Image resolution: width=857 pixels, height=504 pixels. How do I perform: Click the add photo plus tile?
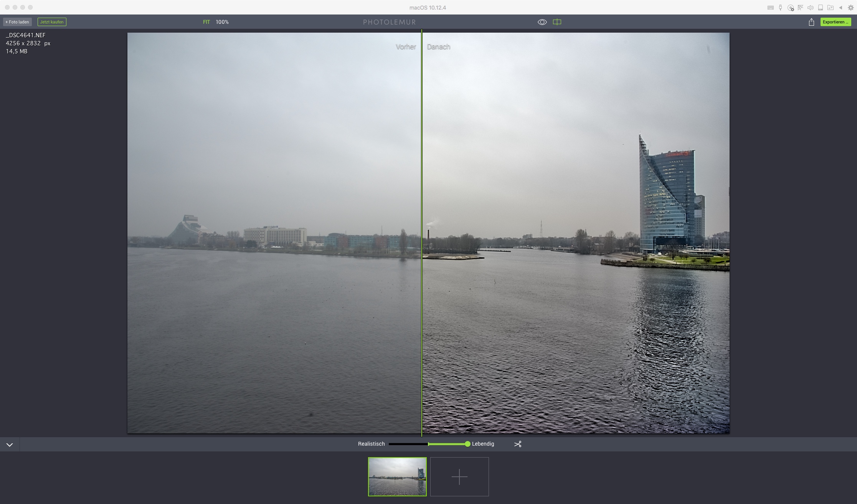(x=459, y=477)
